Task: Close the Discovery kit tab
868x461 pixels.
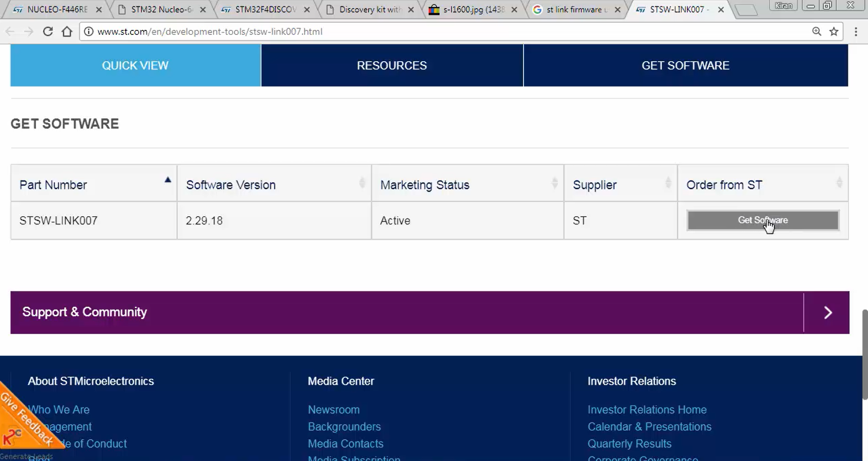Action: (x=411, y=10)
